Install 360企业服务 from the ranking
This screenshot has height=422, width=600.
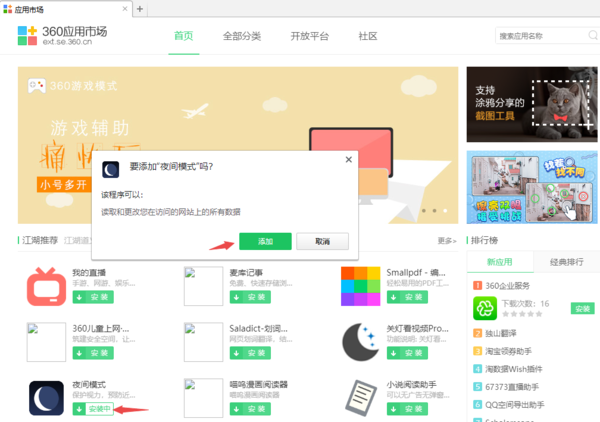[583, 309]
